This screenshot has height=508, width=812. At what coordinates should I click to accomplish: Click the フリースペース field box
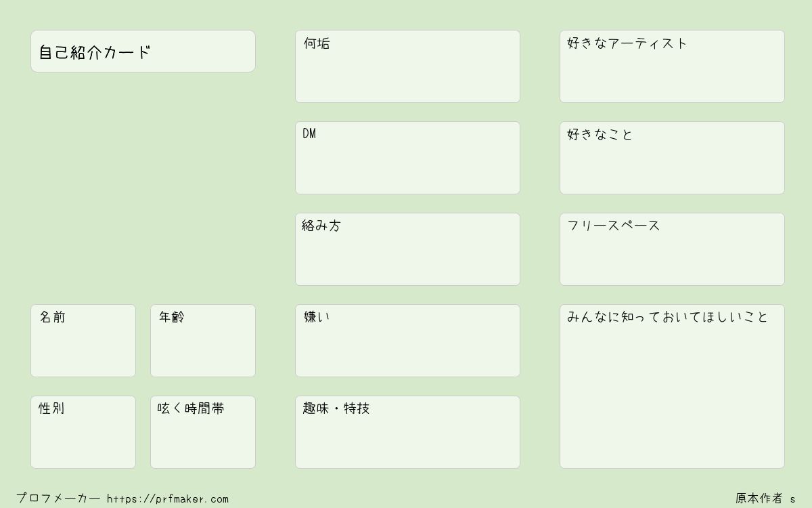pyautogui.click(x=672, y=249)
